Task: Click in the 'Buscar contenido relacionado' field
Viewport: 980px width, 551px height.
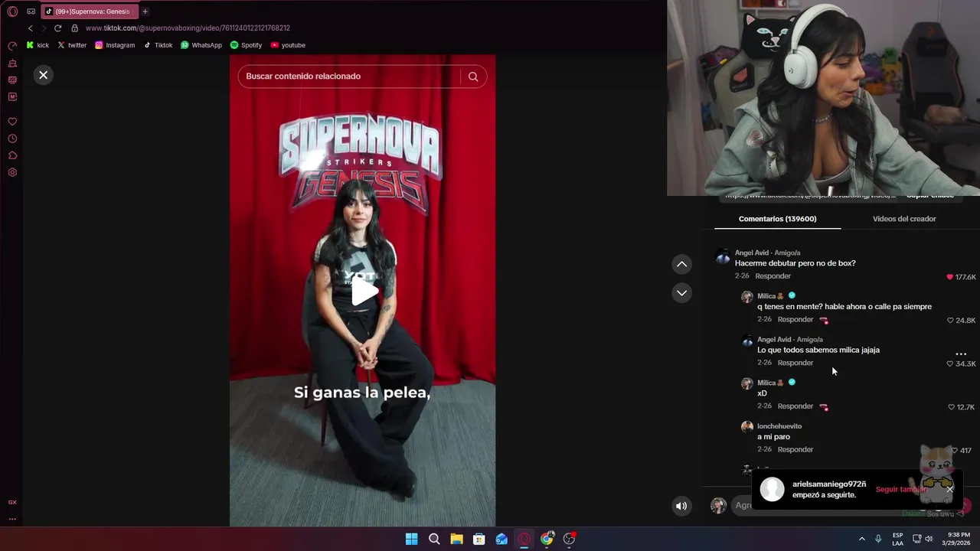Action: [x=348, y=77]
